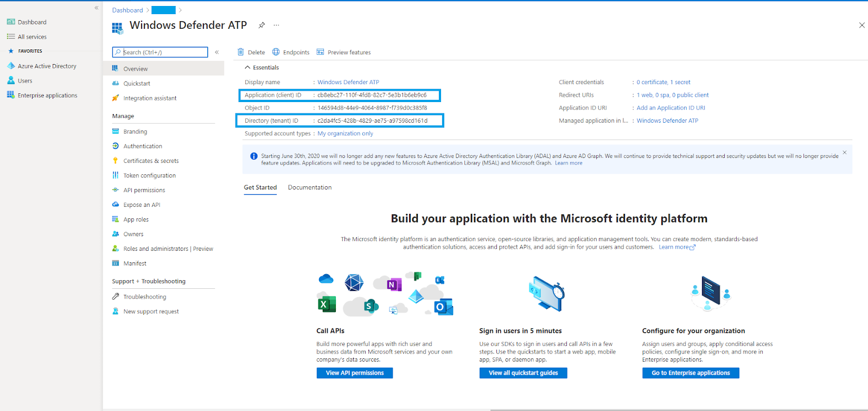The height and width of the screenshot is (411, 868).
Task: Click the Authentication icon
Action: 115,146
